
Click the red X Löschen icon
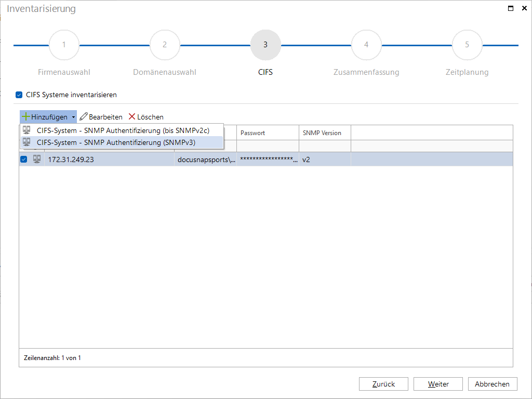click(132, 117)
